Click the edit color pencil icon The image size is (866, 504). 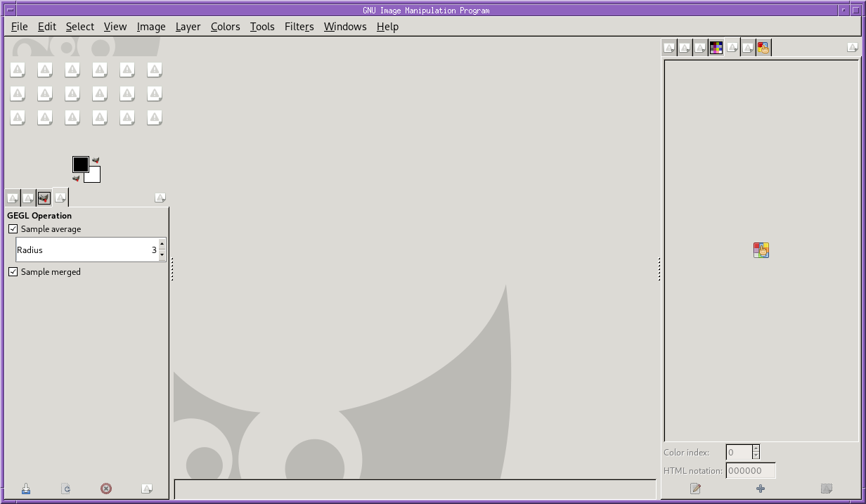tap(695, 489)
